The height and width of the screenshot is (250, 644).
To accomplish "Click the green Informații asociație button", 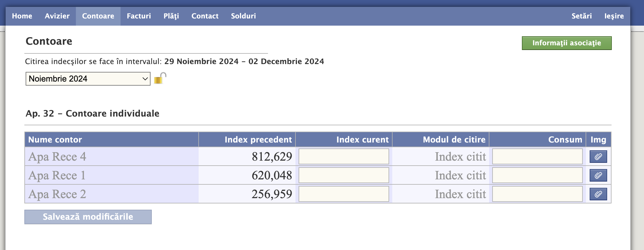I will click(567, 43).
